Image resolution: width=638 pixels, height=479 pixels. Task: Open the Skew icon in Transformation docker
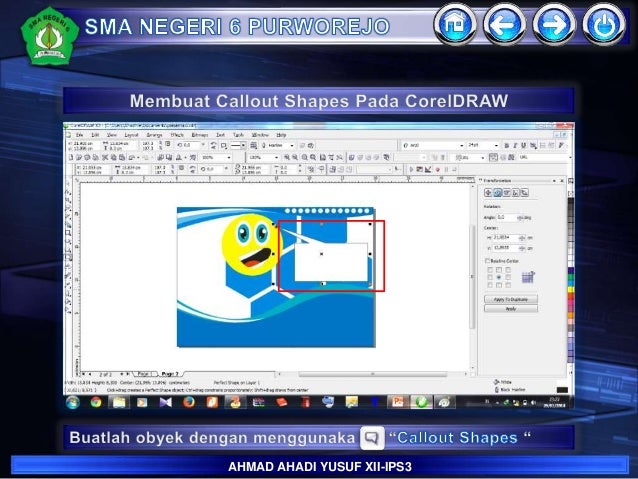525,193
